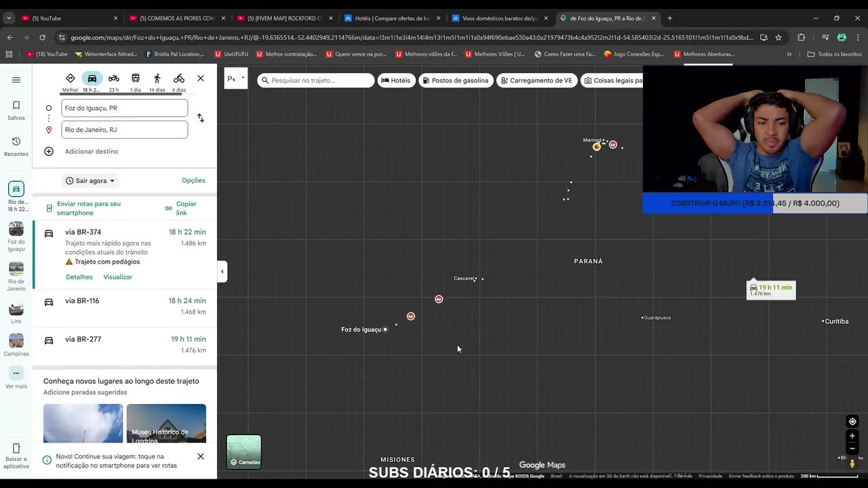This screenshot has width=868, height=488.
Task: Center map on your location
Action: point(852,422)
